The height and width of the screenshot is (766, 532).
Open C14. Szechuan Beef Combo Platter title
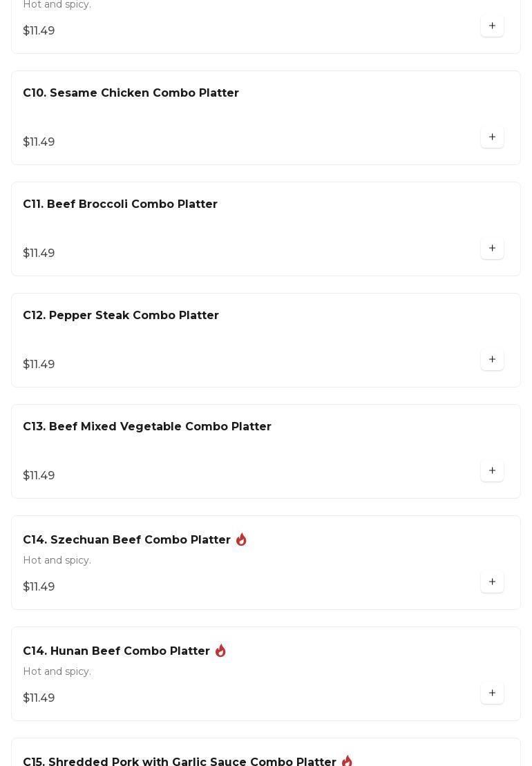[126, 540]
